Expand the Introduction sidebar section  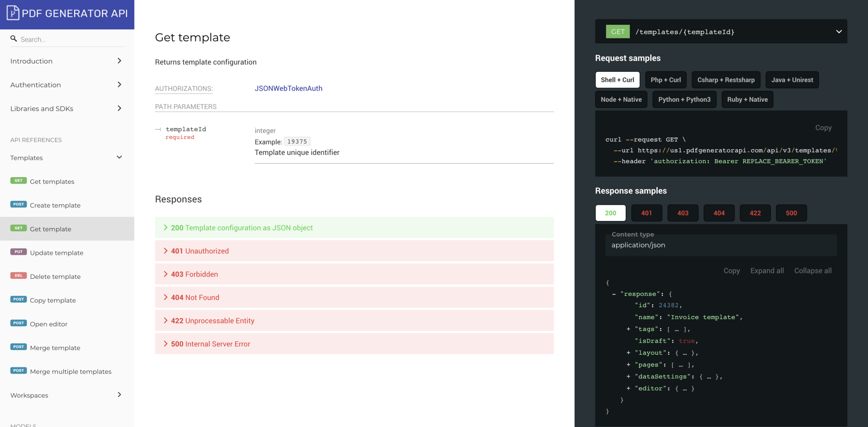point(67,61)
